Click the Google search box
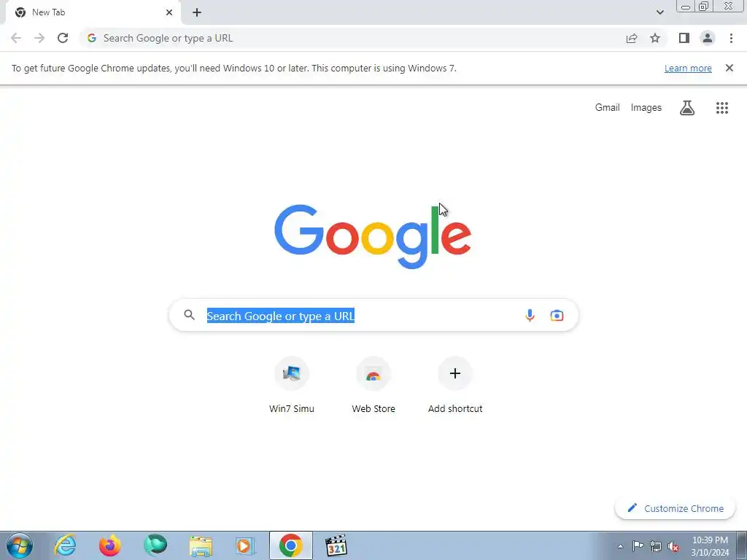Image resolution: width=747 pixels, height=560 pixels. click(x=373, y=315)
